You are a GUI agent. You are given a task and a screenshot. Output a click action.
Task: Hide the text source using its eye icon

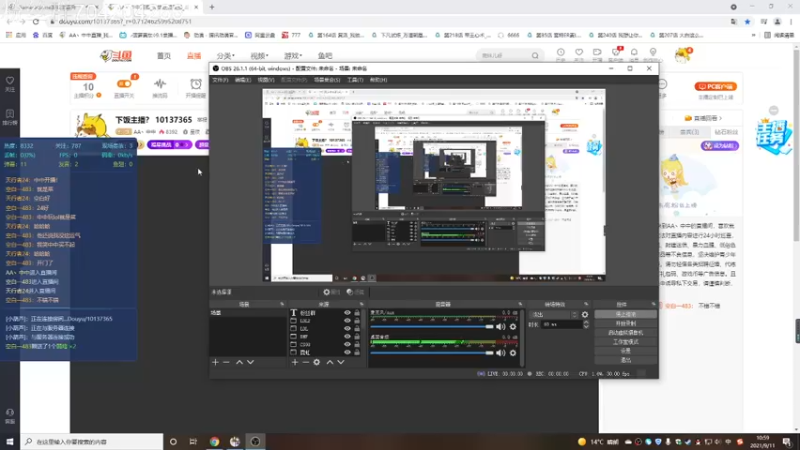tap(347, 313)
